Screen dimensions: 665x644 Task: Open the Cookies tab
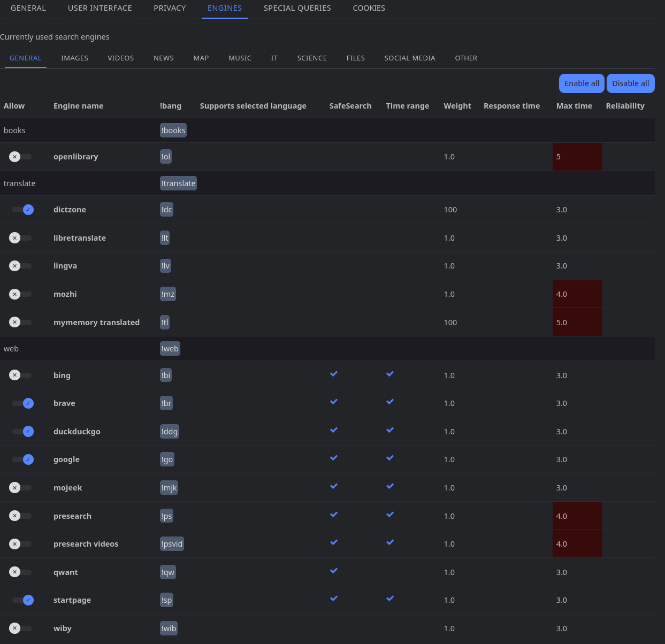click(x=369, y=8)
